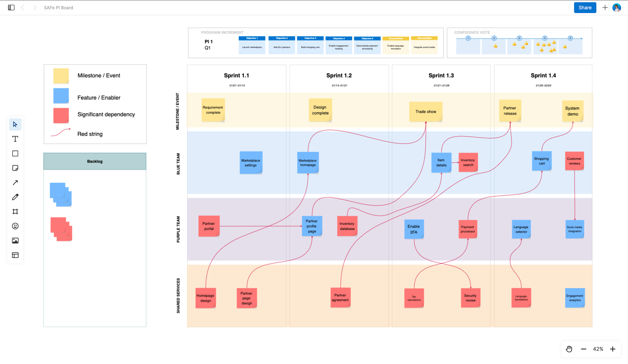Select confidence vote marker 3
628x364 pixels.
pos(519,38)
